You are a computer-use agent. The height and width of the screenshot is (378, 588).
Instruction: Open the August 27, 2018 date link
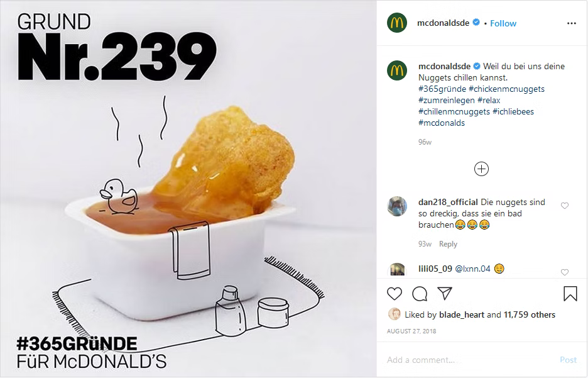[411, 331]
